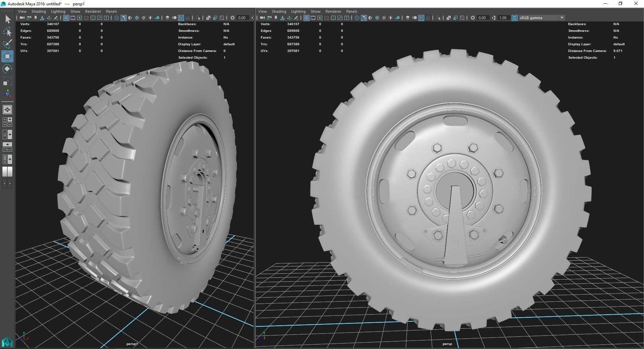Pick the Paint Selection tool

tap(7, 44)
